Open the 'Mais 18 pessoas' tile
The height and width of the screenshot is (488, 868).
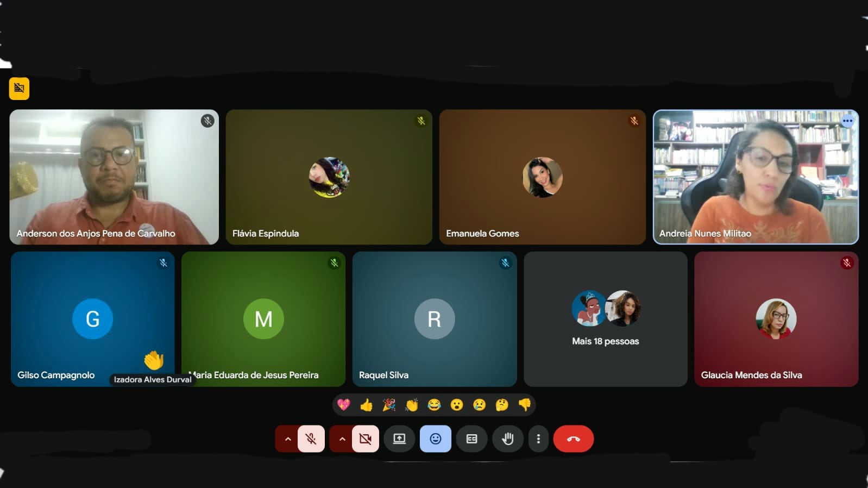click(x=605, y=319)
